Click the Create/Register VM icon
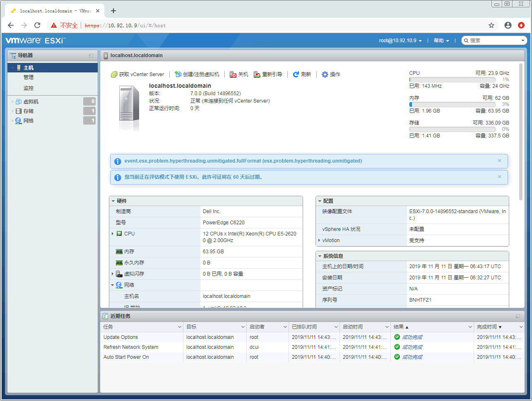 coord(178,74)
